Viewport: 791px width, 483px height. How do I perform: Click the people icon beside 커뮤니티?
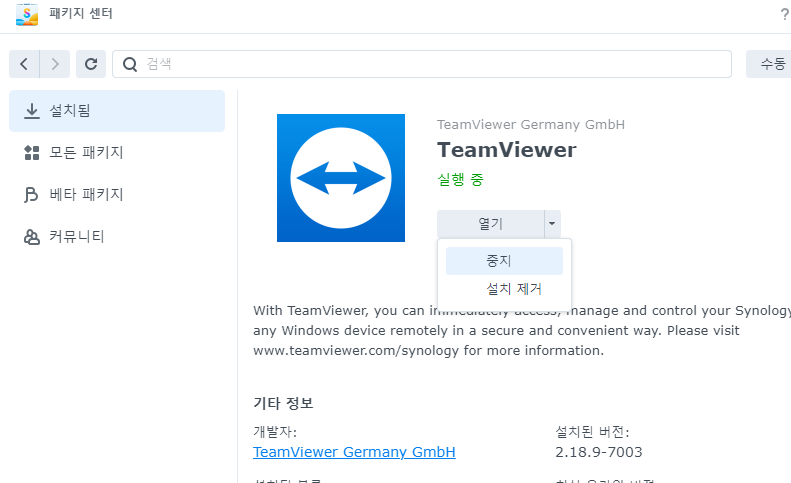point(32,237)
